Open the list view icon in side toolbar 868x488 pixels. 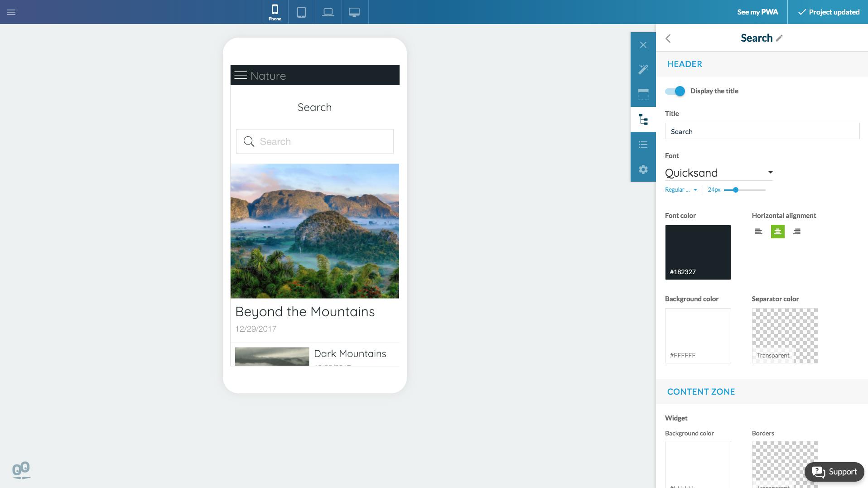643,145
